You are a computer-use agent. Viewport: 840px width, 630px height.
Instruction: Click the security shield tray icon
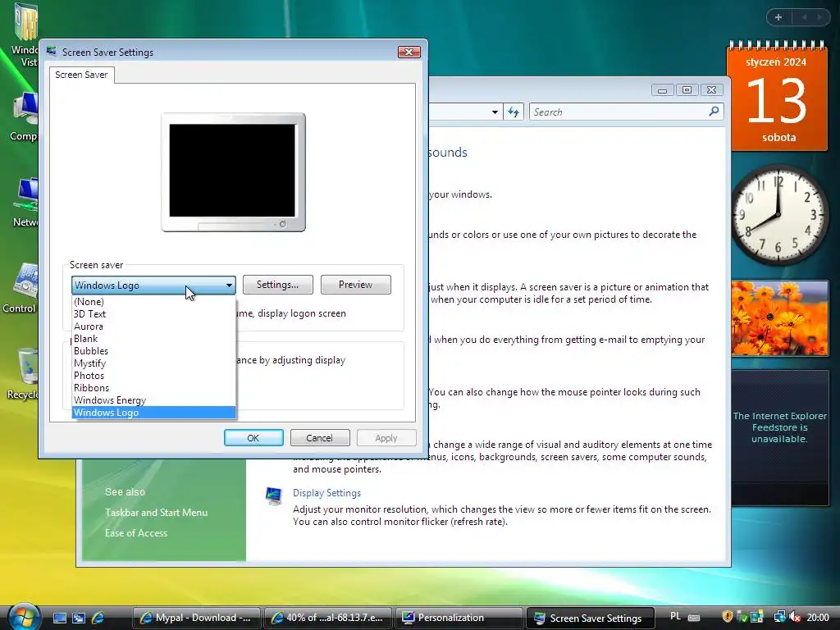[728, 617]
